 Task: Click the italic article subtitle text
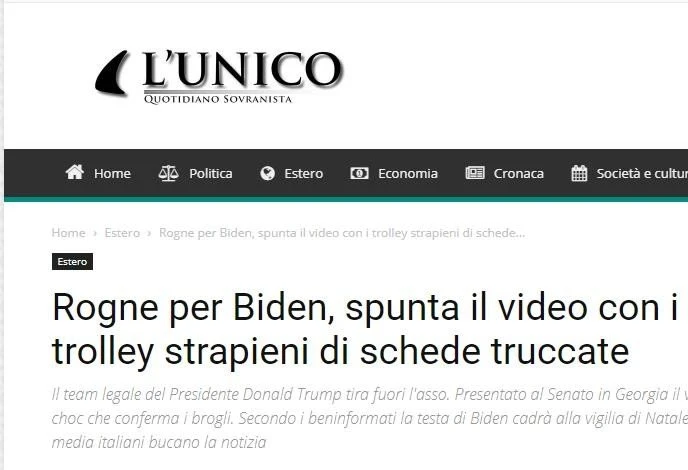(x=369, y=418)
